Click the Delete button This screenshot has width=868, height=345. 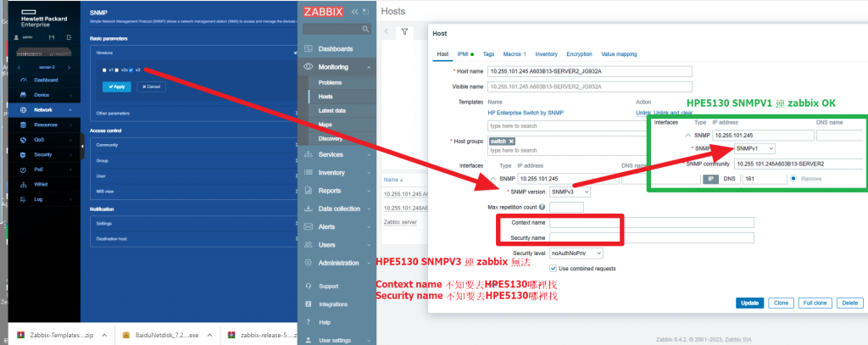pyautogui.click(x=849, y=303)
